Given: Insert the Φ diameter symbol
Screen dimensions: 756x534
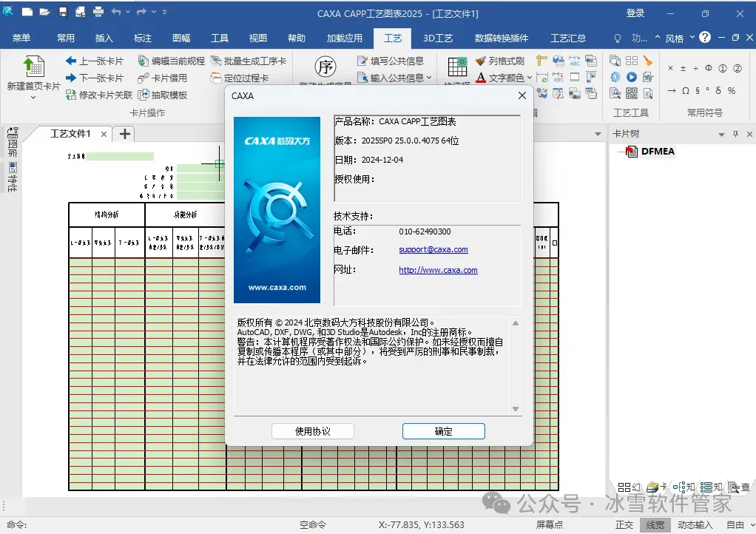Looking at the screenshot, I should tap(708, 69).
